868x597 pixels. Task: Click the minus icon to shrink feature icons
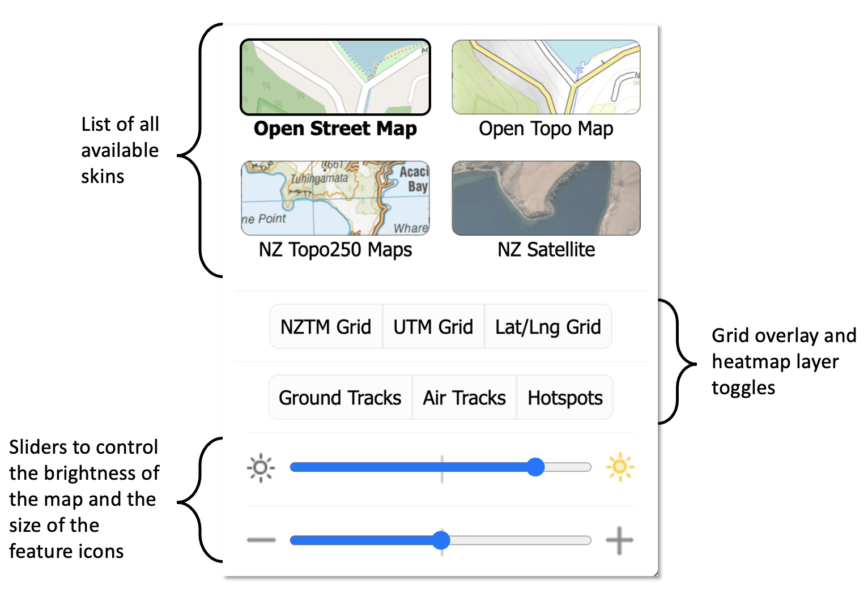click(261, 540)
